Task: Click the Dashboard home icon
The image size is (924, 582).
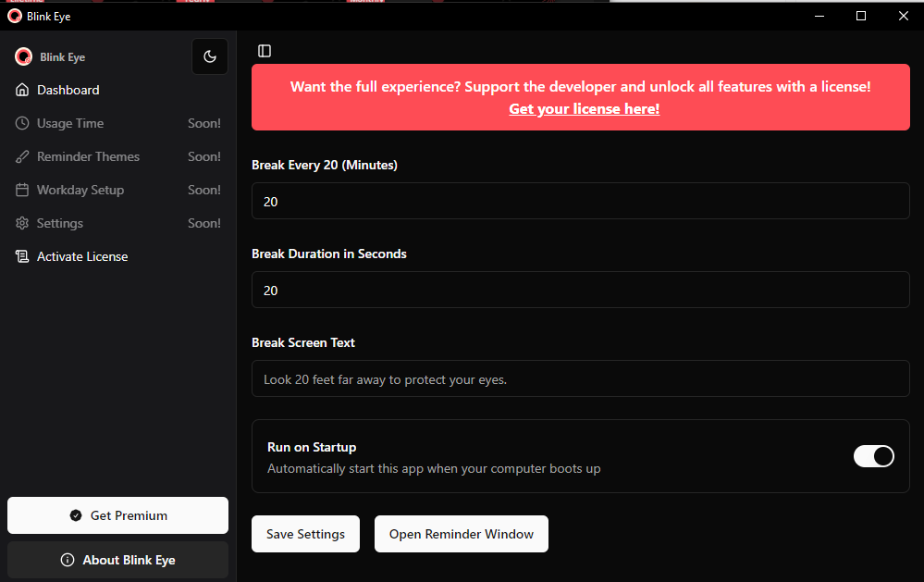Action: 22,90
